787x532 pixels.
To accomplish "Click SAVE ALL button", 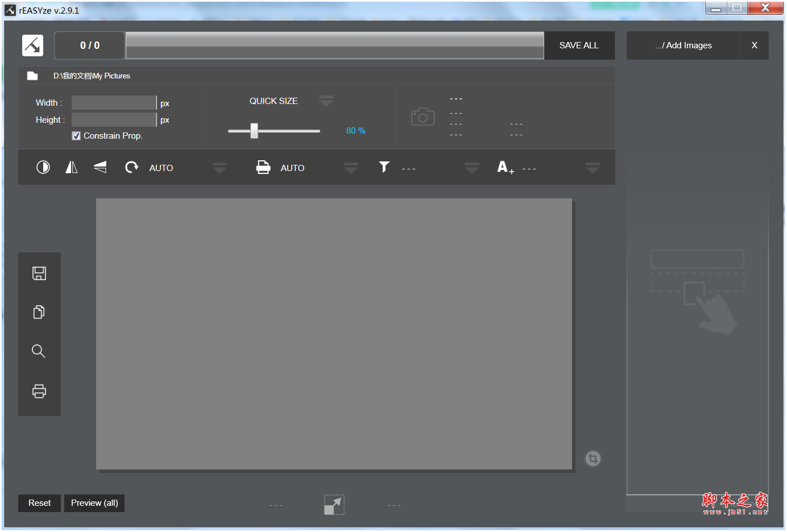I will click(x=579, y=45).
